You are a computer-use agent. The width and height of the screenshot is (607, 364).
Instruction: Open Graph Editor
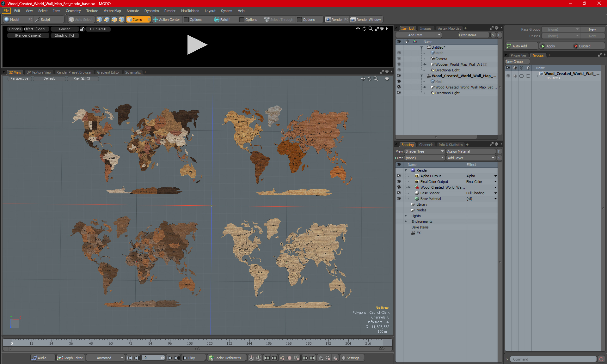(x=70, y=358)
